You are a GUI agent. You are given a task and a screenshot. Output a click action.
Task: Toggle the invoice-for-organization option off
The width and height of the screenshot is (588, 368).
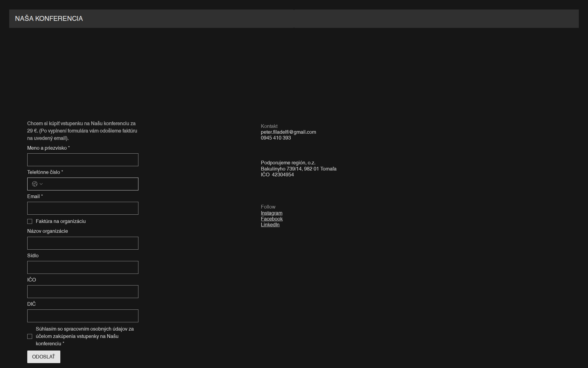pyautogui.click(x=30, y=221)
